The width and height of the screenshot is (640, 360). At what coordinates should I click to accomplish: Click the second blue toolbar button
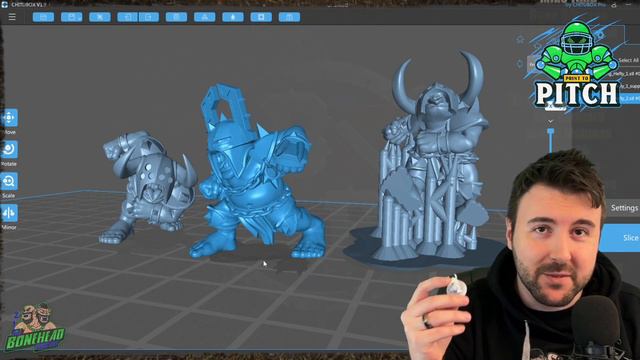[72, 17]
